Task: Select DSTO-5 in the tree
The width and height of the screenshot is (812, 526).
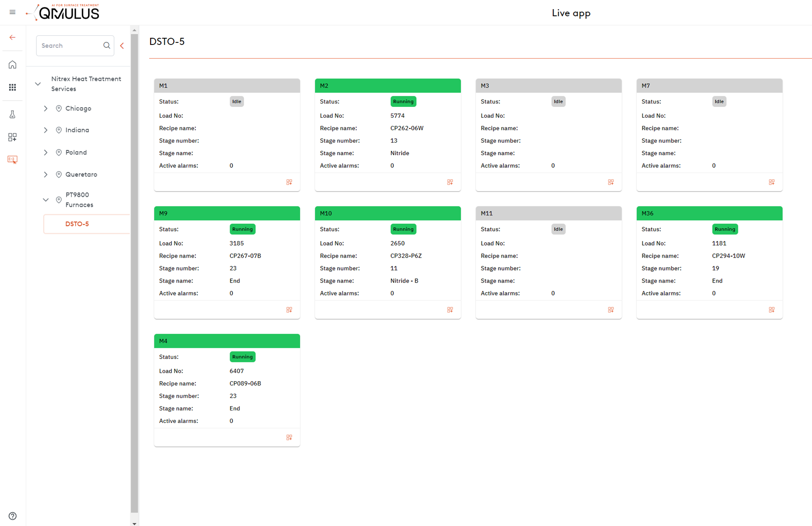Action: click(77, 224)
